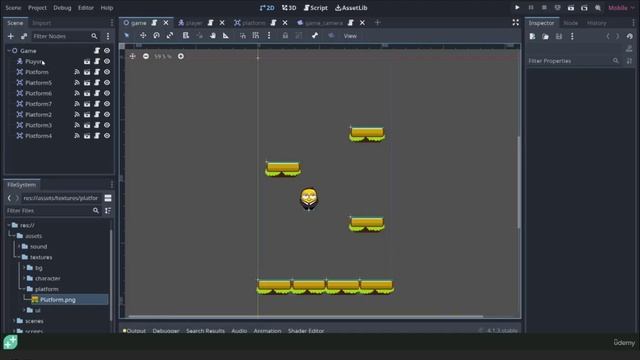Open the AssetLib workspace
Image resolution: width=640 pixels, height=360 pixels.
pyautogui.click(x=351, y=8)
